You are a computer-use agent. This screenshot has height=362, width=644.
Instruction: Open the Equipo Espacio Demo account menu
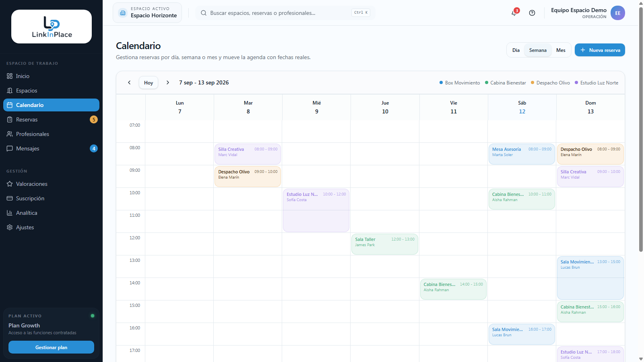tap(588, 13)
